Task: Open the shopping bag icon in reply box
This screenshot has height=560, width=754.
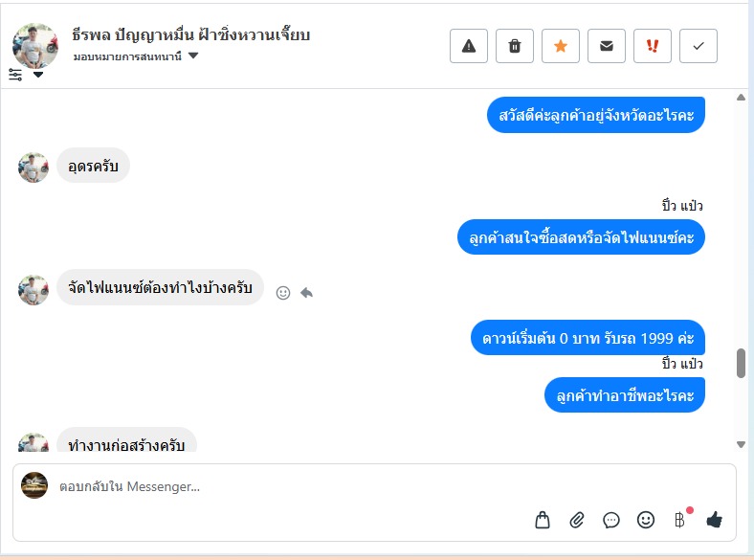Action: tap(543, 520)
